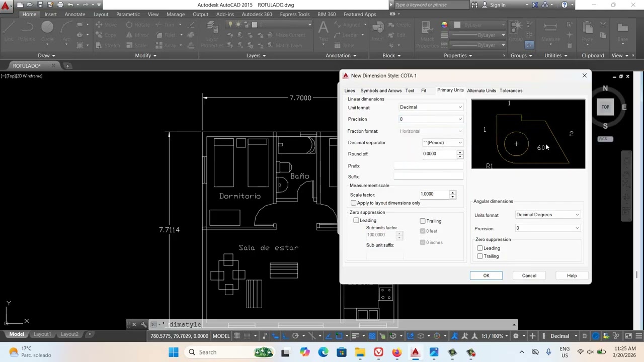Open Microsoft Edge from the taskbar
This screenshot has width=644, height=362.
pos(323,352)
